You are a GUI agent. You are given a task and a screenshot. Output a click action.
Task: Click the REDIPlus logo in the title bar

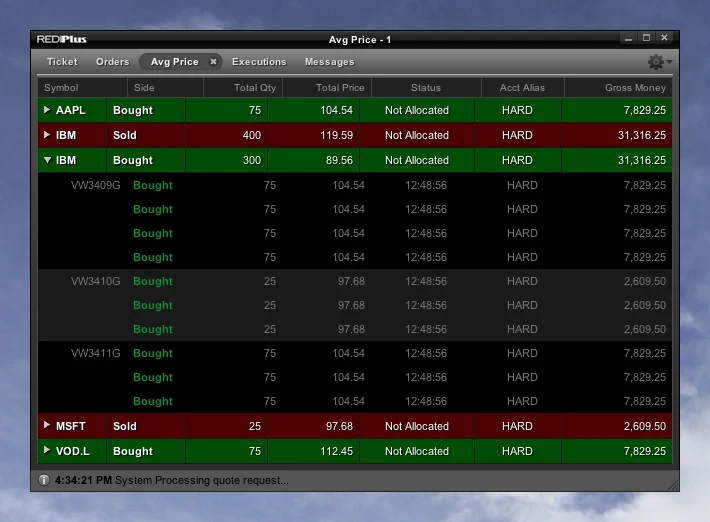62,39
